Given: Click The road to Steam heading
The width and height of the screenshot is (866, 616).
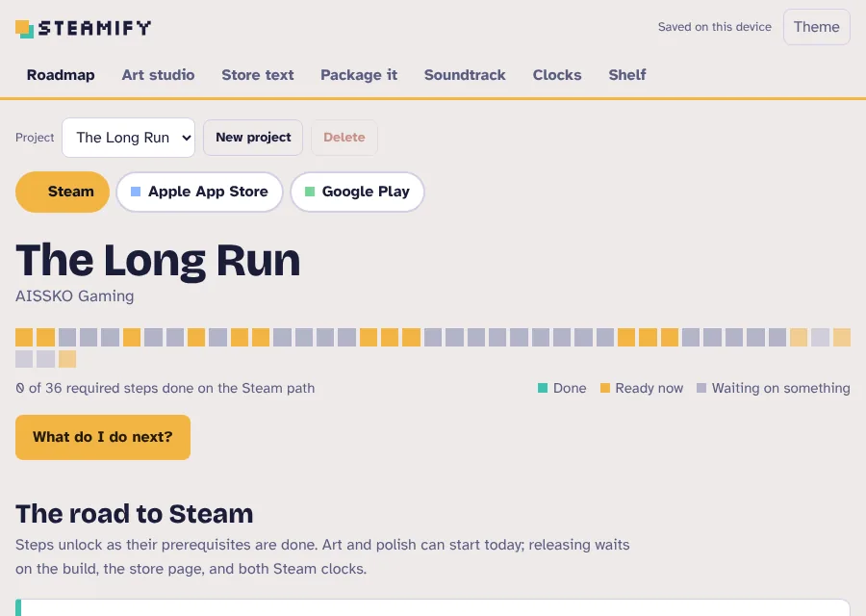Looking at the screenshot, I should tap(134, 514).
